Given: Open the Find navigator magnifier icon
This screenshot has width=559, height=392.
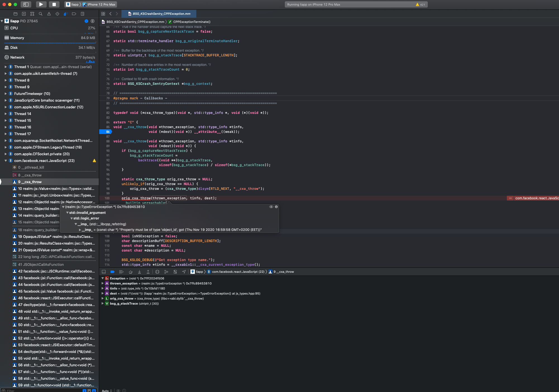Looking at the screenshot, I should click(x=40, y=14).
